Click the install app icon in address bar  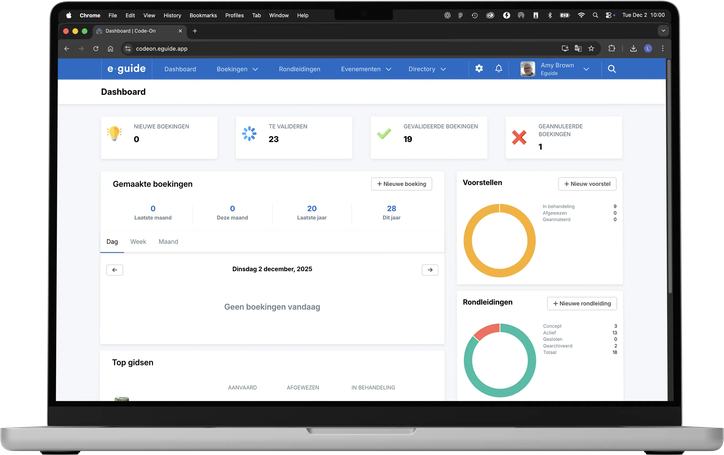[x=565, y=49]
